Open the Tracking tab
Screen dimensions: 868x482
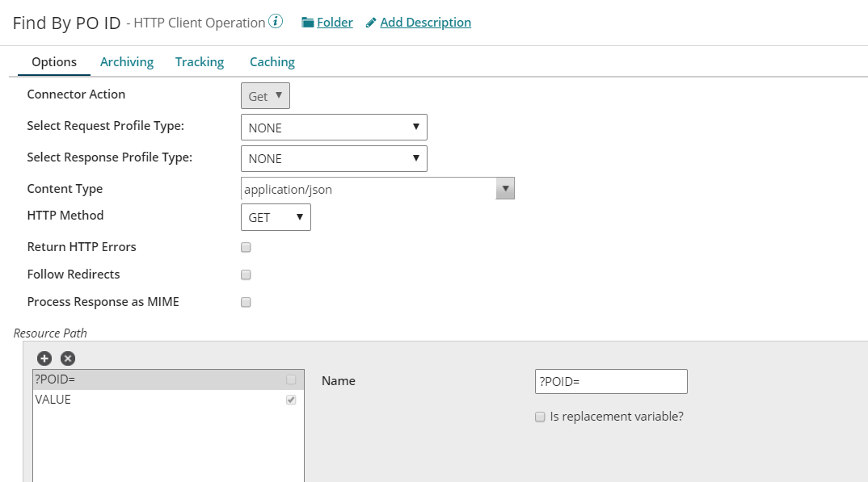coord(200,62)
